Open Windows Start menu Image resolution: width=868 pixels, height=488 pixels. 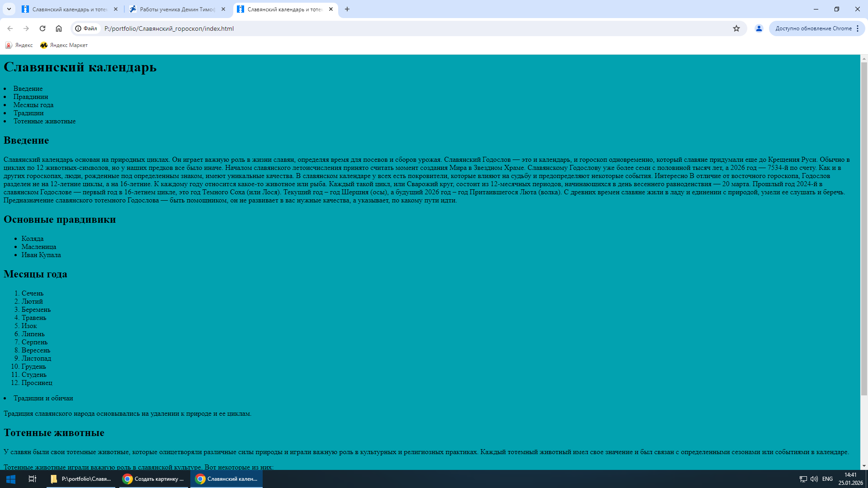click(x=11, y=479)
